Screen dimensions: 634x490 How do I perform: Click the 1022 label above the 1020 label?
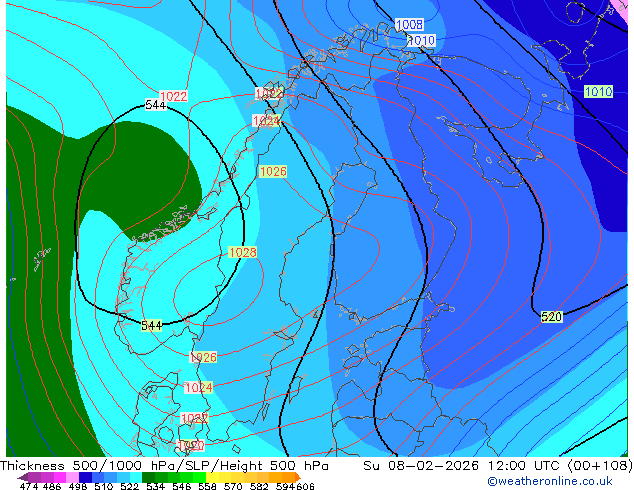[x=194, y=418]
